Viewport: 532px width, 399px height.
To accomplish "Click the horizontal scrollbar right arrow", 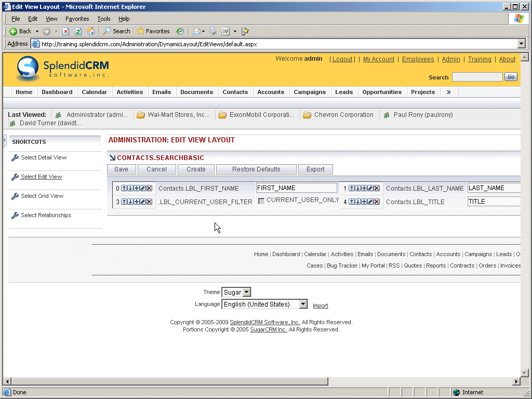I will [x=516, y=381].
